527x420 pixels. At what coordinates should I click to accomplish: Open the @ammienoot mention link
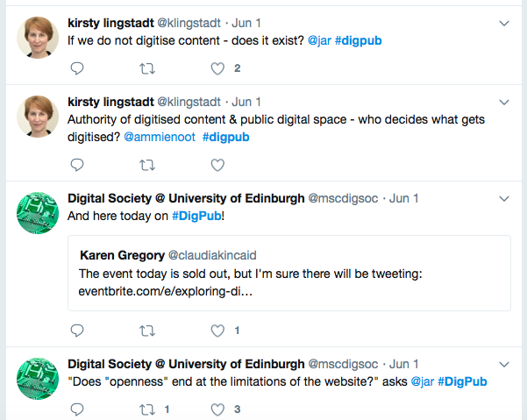tap(160, 137)
